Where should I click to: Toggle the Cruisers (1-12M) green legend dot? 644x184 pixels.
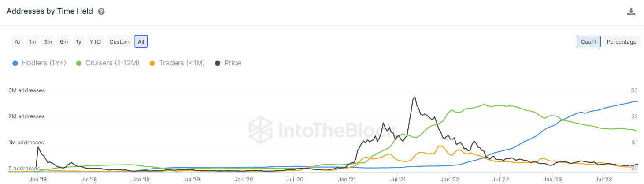(79, 63)
